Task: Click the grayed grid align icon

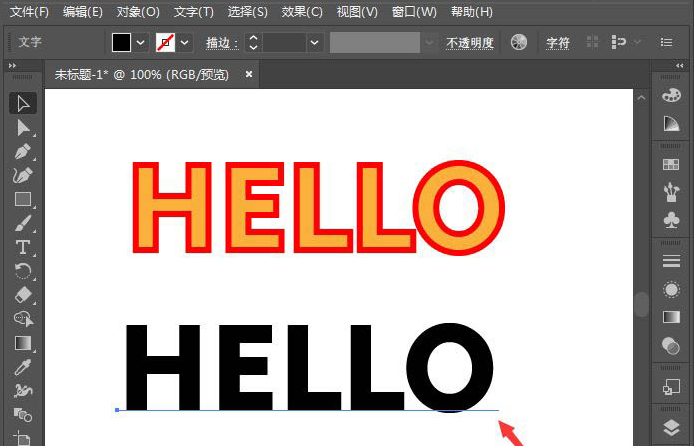Action: tap(592, 42)
